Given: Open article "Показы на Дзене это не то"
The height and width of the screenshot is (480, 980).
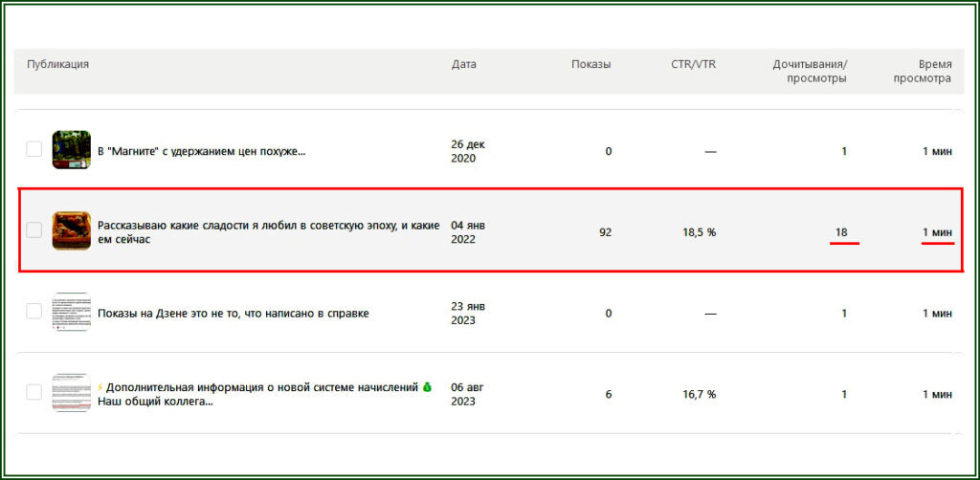Looking at the screenshot, I should click(234, 314).
